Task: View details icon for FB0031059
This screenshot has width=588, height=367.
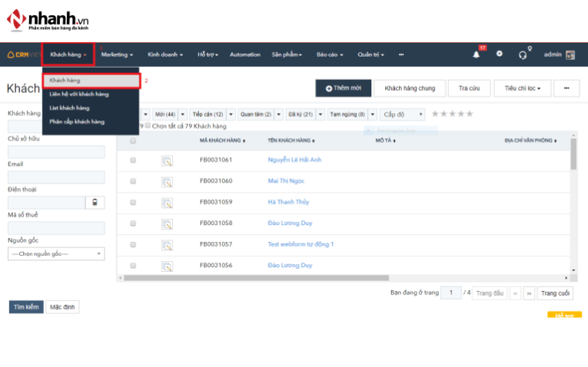Action: [167, 203]
